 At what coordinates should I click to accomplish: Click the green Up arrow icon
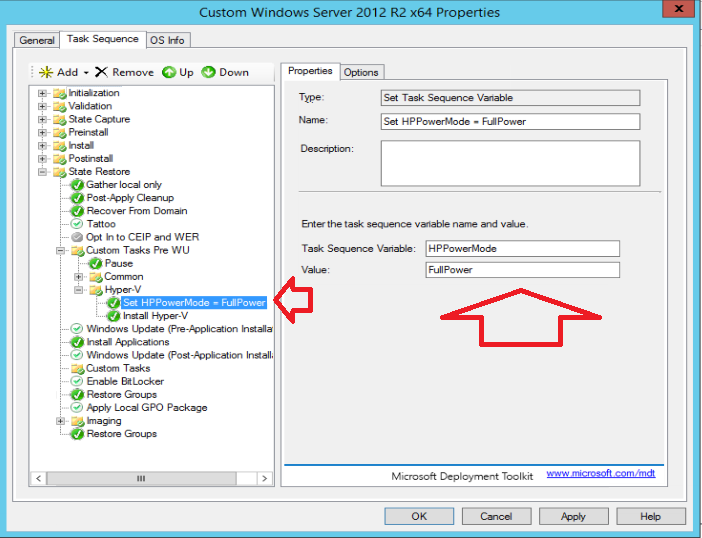tap(169, 72)
